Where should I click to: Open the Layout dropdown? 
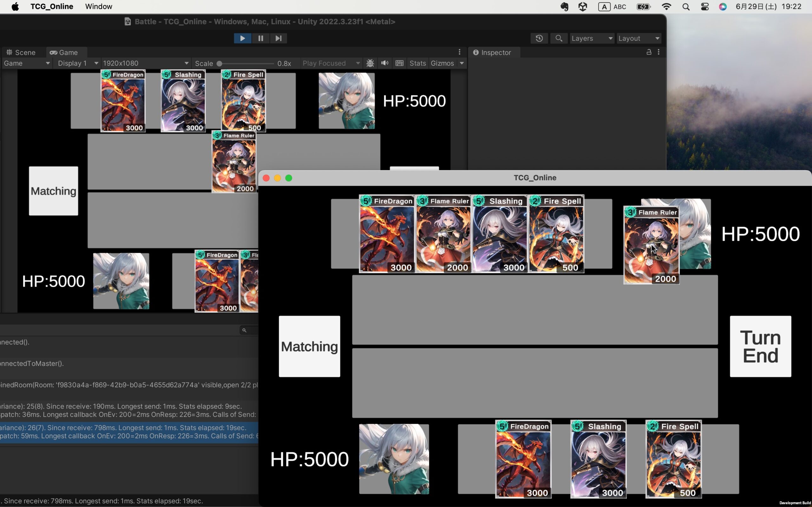pyautogui.click(x=638, y=38)
